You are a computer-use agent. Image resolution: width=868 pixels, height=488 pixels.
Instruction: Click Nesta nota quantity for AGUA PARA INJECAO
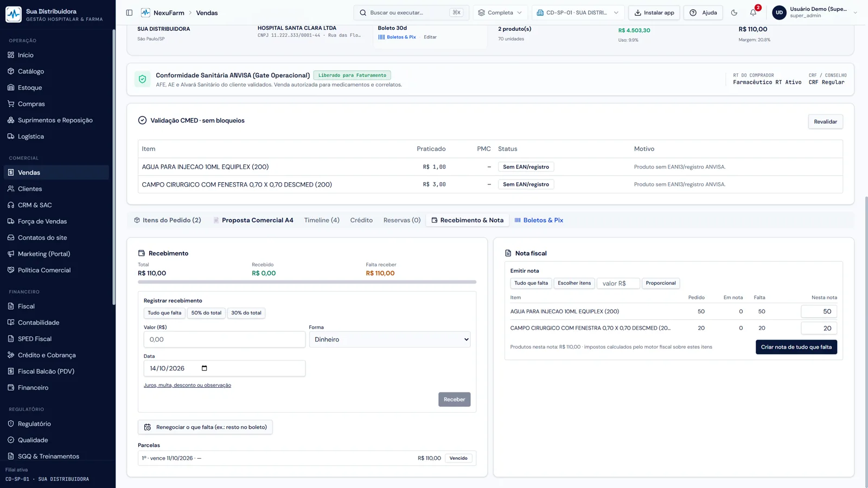click(819, 311)
